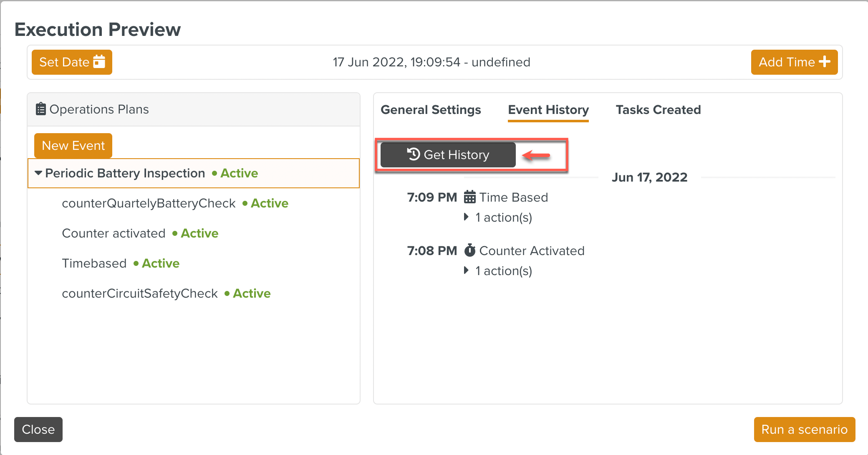Select the Counter activated event item
This screenshot has height=455, width=868.
coord(114,233)
